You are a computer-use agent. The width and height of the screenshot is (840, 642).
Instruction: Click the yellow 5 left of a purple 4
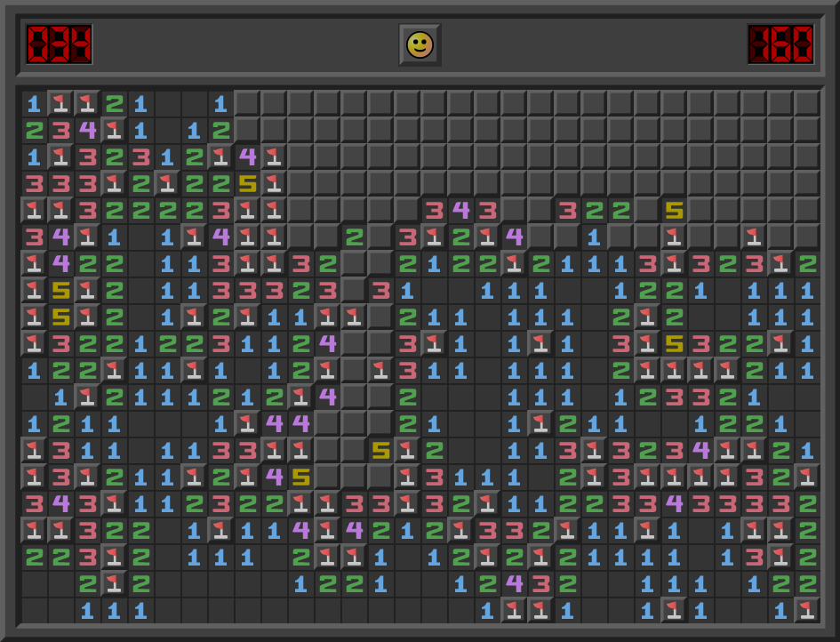point(300,477)
